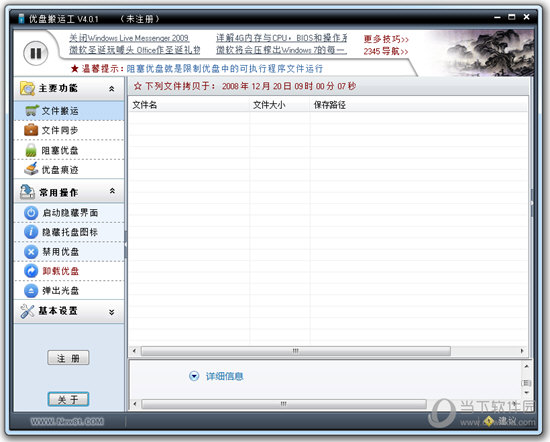Click the 2345 导航>> link
The width and height of the screenshot is (550, 442).
[x=386, y=52]
